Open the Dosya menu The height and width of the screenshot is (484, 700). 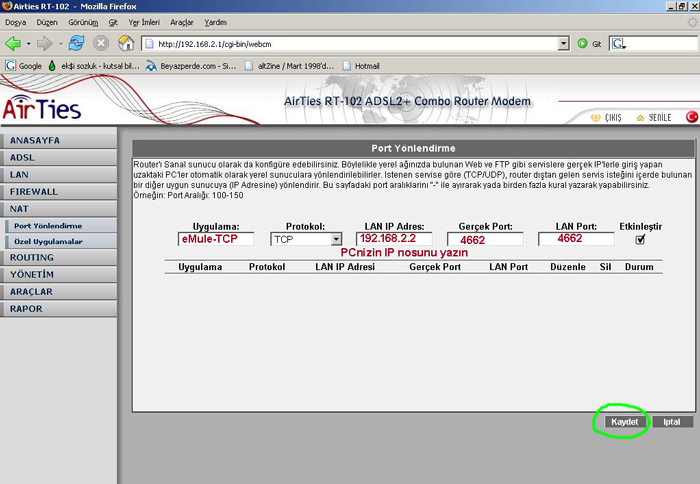(16, 22)
